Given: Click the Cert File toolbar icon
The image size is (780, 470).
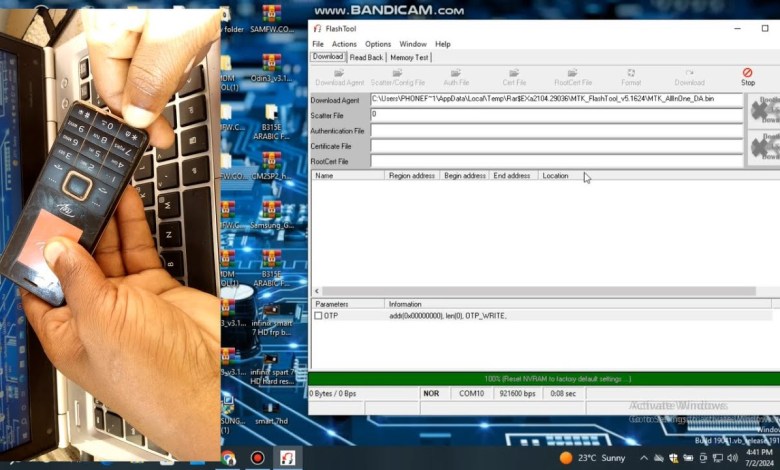Looking at the screenshot, I should (514, 76).
